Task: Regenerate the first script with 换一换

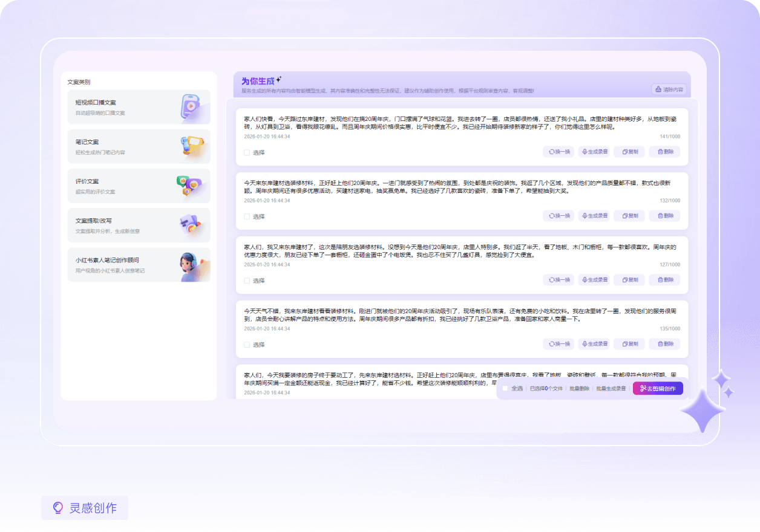Action: [558, 152]
